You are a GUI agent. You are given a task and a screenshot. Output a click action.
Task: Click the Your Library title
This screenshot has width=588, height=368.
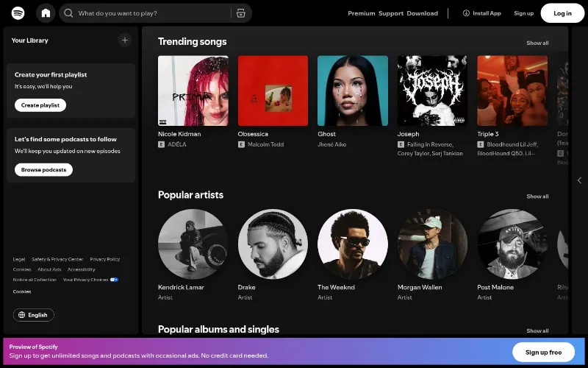(x=29, y=40)
